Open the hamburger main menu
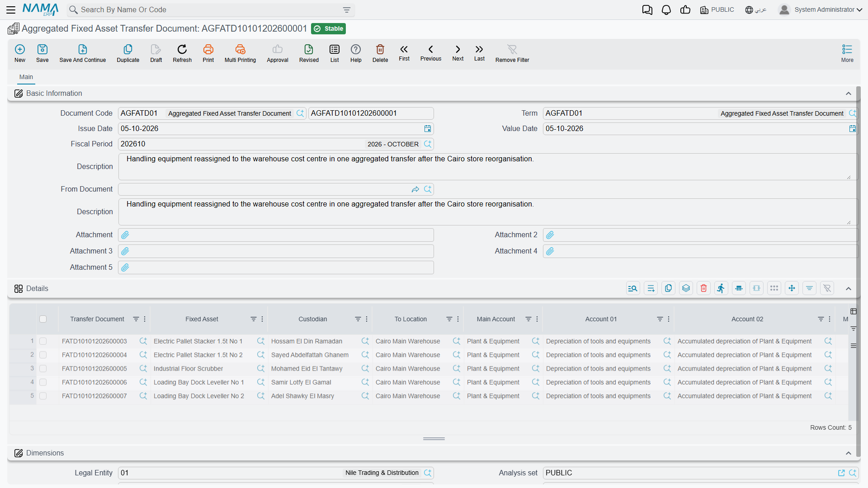868x488 pixels. click(11, 9)
